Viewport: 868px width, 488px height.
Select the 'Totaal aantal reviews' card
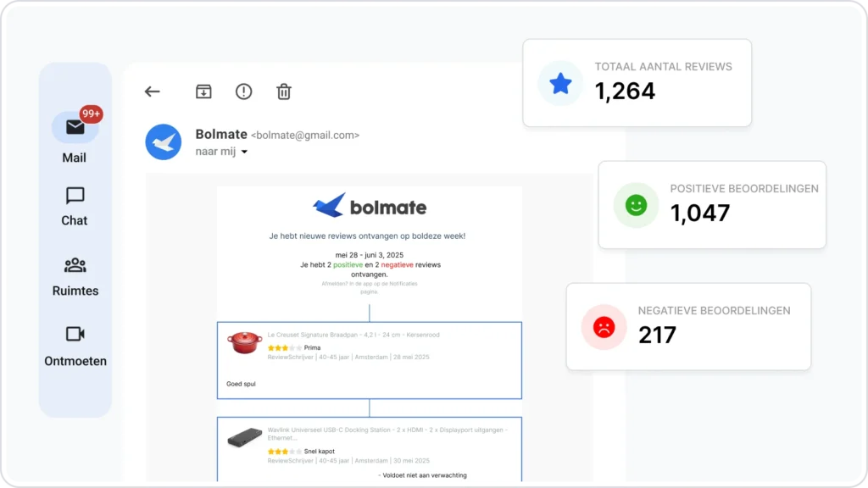(x=637, y=83)
